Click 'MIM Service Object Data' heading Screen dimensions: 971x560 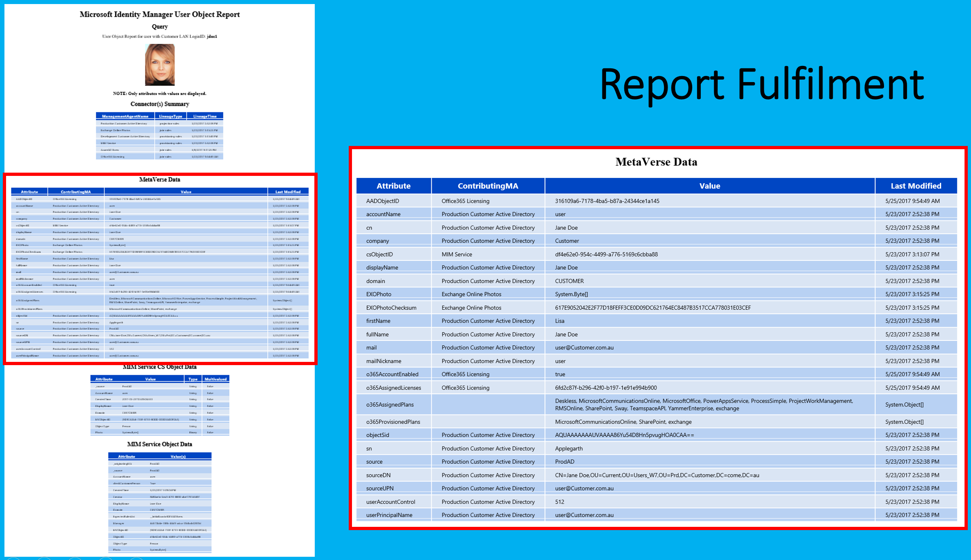tap(159, 444)
